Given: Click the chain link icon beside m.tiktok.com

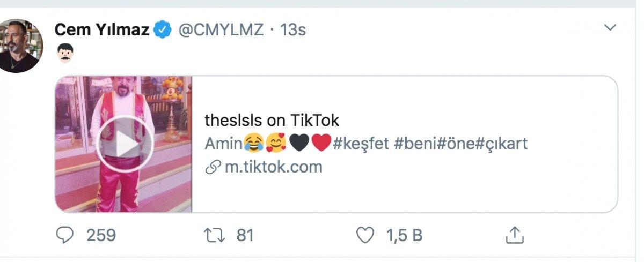Looking at the screenshot, I should coord(213,167).
